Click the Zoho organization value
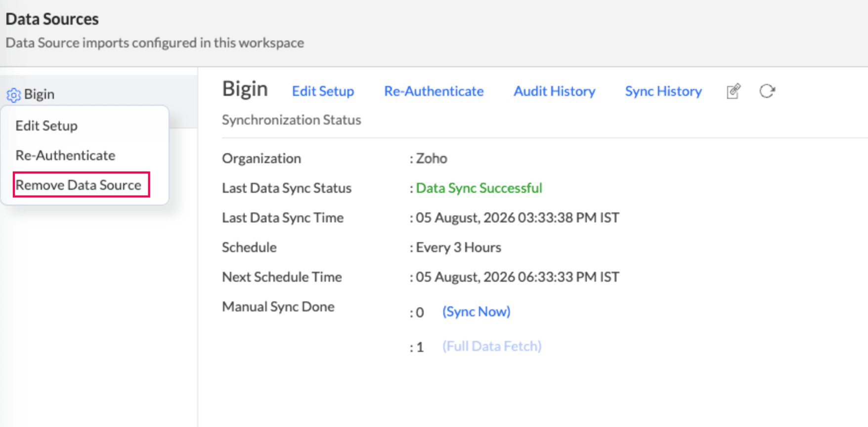Image resolution: width=868 pixels, height=427 pixels. pyautogui.click(x=432, y=158)
